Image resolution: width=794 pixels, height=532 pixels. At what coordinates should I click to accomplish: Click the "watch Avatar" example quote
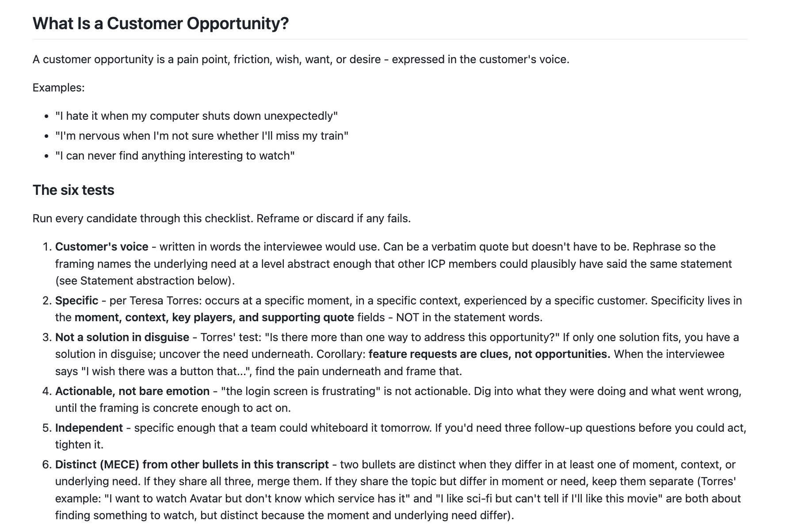click(x=262, y=498)
